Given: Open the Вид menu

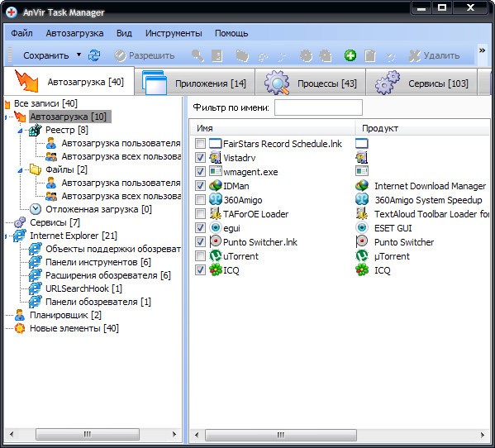Looking at the screenshot, I should [124, 33].
